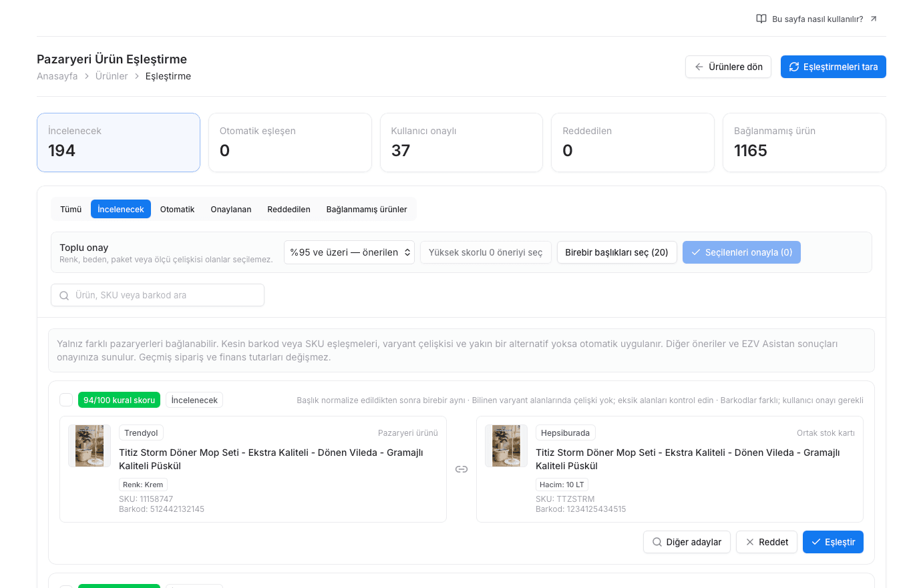Focus the Ürün, SKU veya barkod search field
909x588 pixels.
[158, 295]
